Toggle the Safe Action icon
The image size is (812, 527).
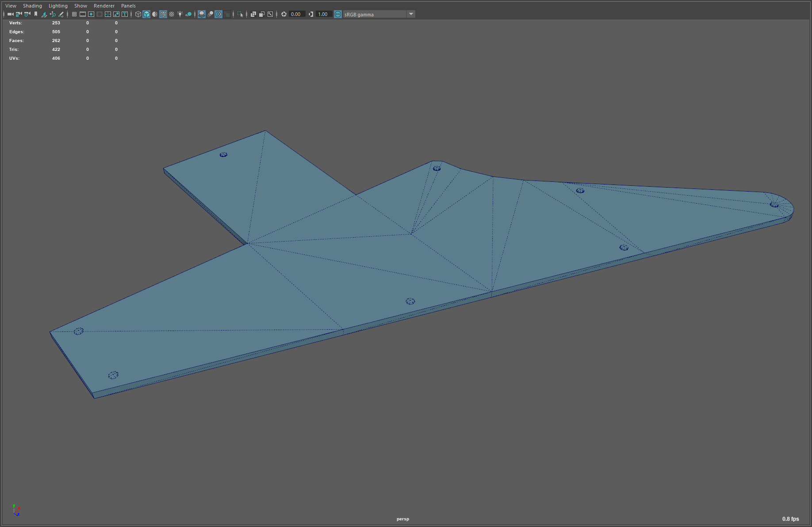pyautogui.click(x=116, y=14)
